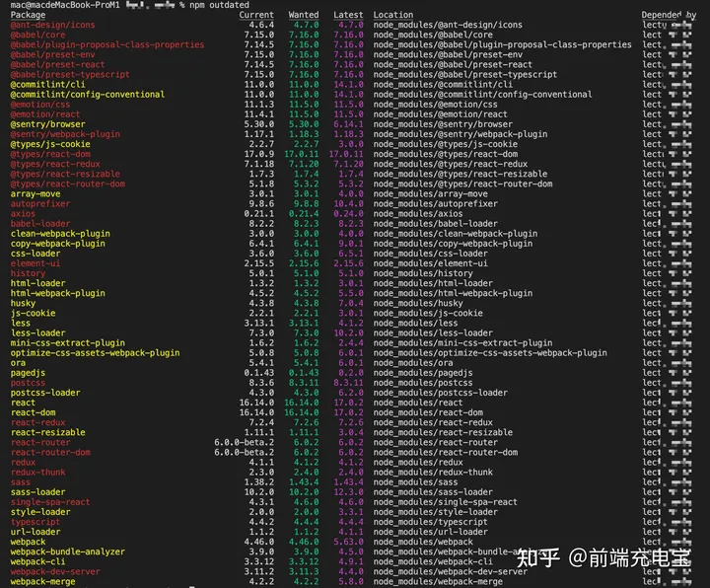The height and width of the screenshot is (588, 710).
Task: Select the path node_modules/html-loader
Action: (x=433, y=284)
